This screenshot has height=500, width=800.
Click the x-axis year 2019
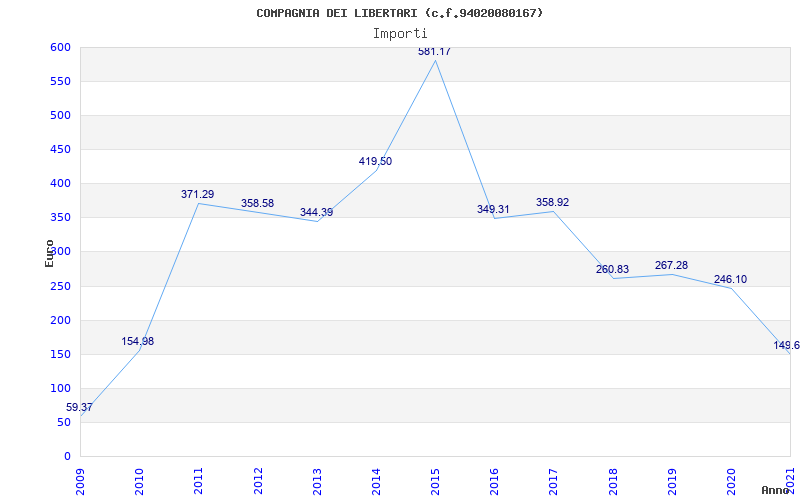click(x=672, y=481)
